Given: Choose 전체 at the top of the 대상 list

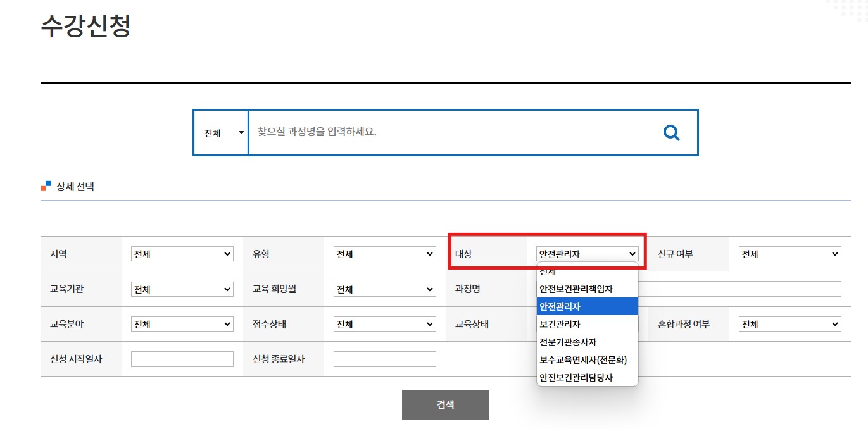Looking at the screenshot, I should coord(587,271).
